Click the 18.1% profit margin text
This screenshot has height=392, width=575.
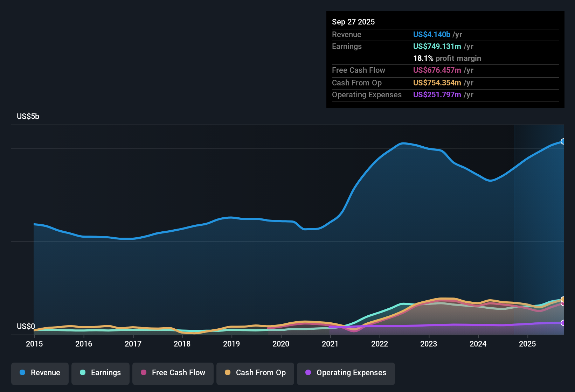pos(447,58)
